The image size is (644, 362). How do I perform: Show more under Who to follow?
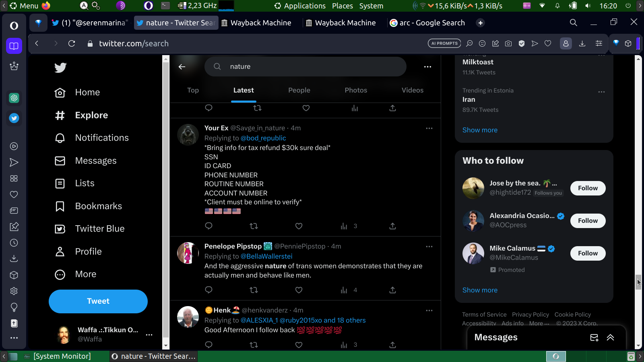point(480,290)
